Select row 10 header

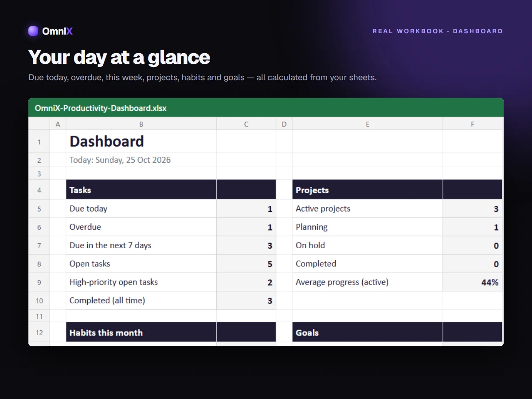pos(39,301)
